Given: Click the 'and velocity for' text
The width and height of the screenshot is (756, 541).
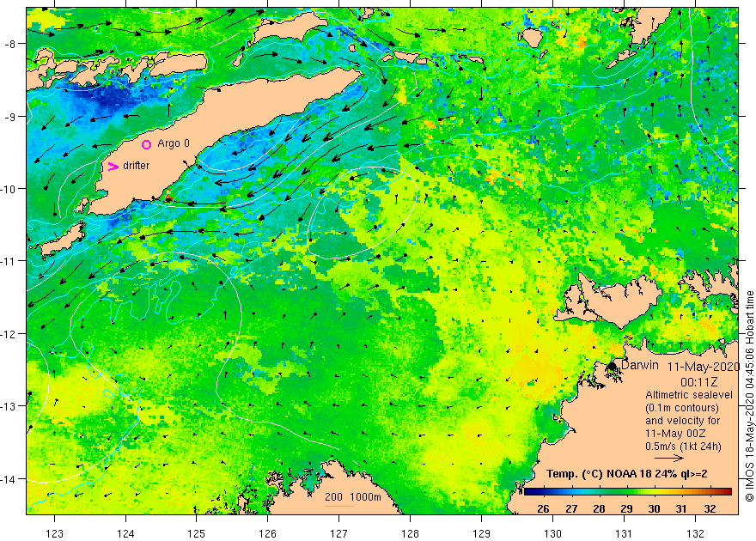Looking at the screenshot, I should click(x=683, y=421).
